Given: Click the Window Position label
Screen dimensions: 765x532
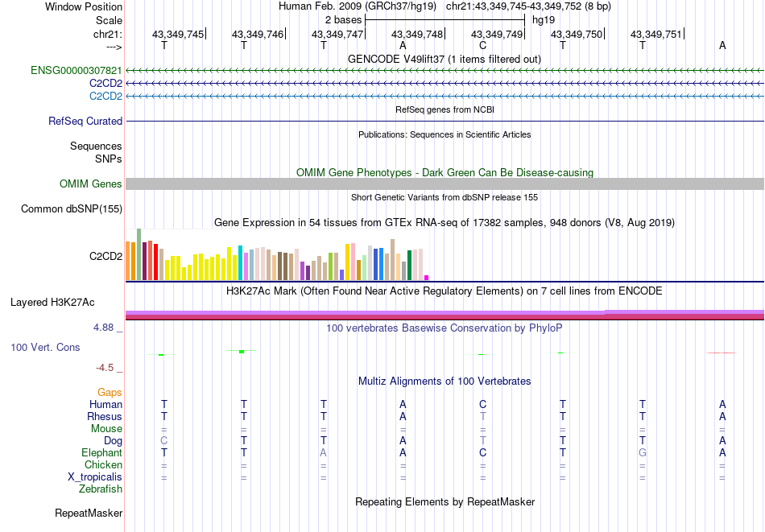Looking at the screenshot, I should pos(84,6).
